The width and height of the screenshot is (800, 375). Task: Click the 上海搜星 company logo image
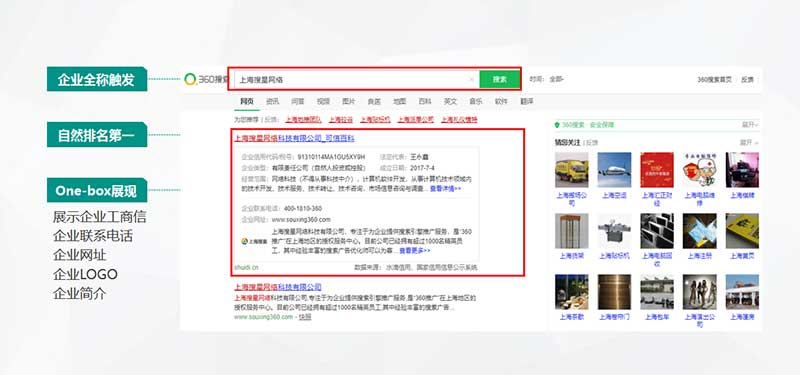click(255, 241)
